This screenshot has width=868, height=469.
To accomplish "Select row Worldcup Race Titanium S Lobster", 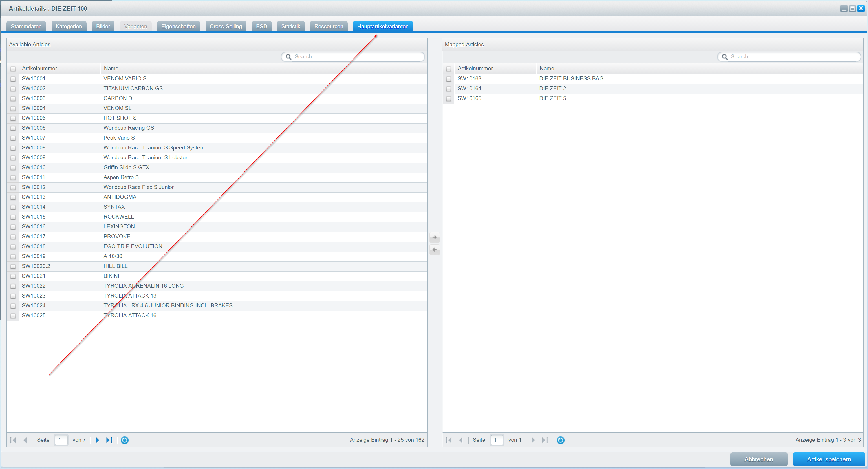I will point(217,158).
